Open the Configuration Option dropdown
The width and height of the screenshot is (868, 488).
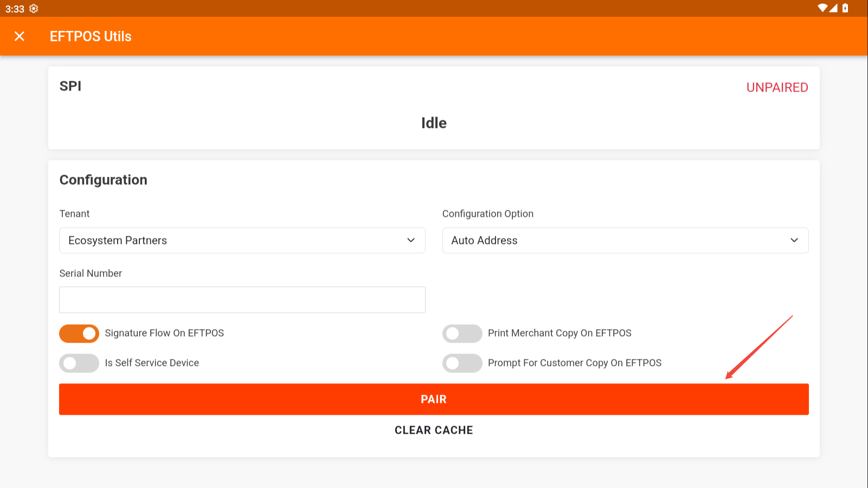[625, 240]
